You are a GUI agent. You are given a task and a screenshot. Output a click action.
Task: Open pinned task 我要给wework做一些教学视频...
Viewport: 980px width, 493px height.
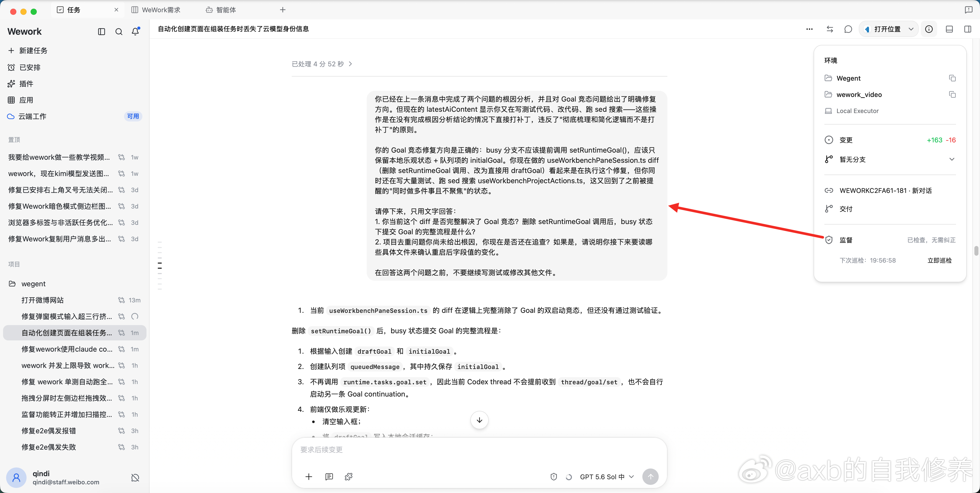[x=75, y=157]
